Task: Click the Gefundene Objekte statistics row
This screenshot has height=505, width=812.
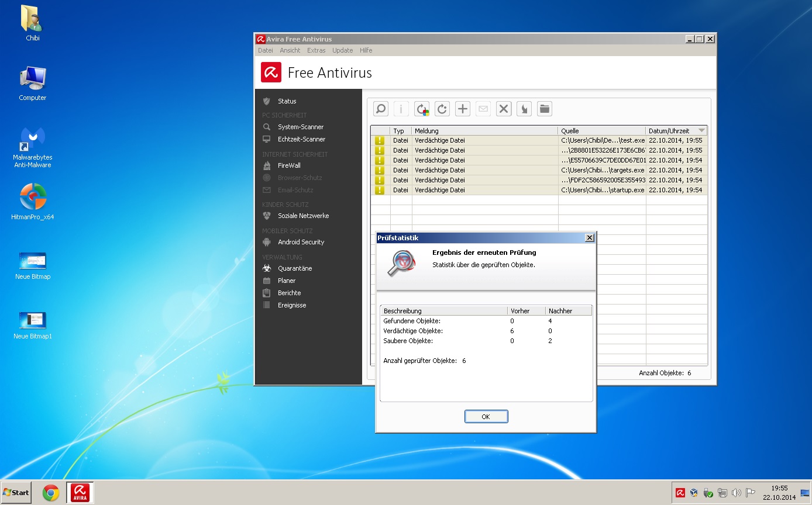Action: click(x=486, y=321)
